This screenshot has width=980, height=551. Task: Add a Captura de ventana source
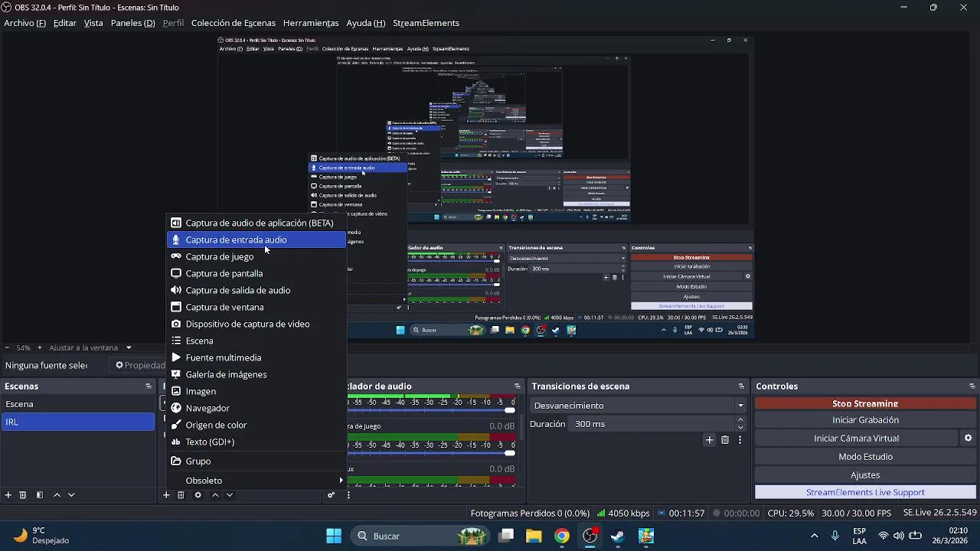point(256,307)
